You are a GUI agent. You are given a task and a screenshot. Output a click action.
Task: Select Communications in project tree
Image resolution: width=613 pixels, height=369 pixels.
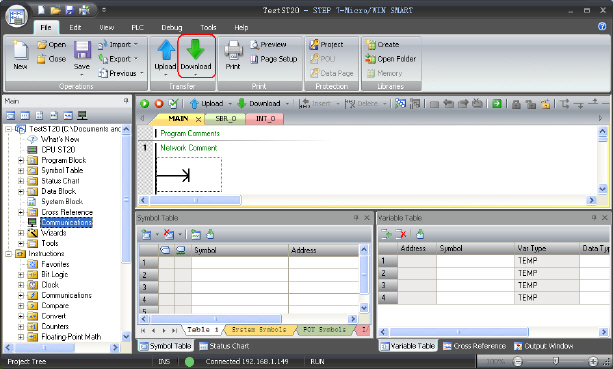coord(66,222)
